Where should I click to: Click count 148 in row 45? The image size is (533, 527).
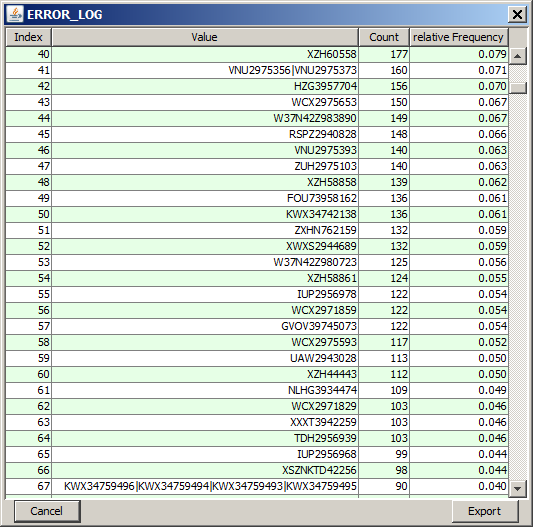(x=384, y=134)
